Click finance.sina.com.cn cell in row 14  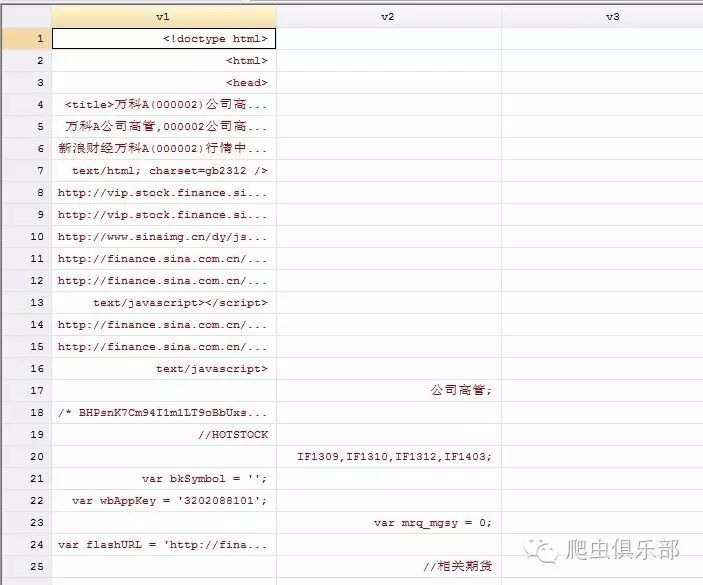point(164,324)
